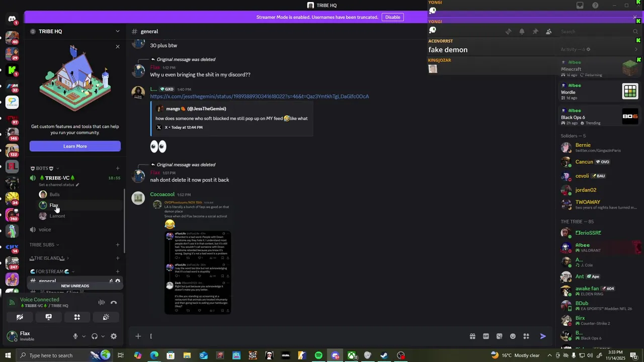Start an activity from voice panel
This screenshot has width=644, height=362.
click(x=77, y=317)
